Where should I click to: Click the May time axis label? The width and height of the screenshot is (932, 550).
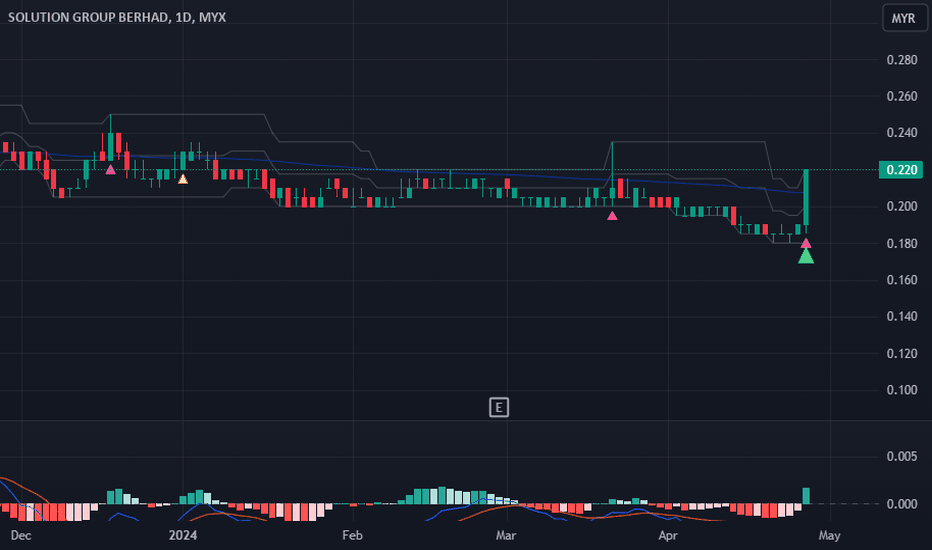point(829,535)
